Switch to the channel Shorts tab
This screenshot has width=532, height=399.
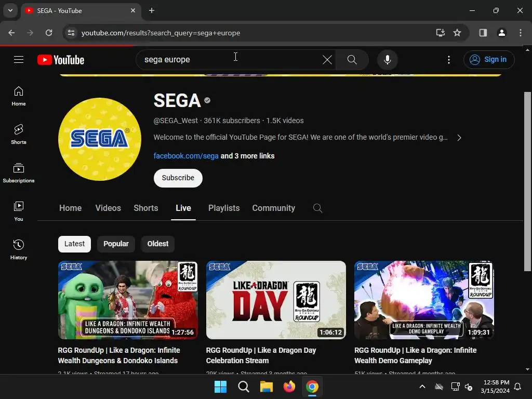point(146,208)
